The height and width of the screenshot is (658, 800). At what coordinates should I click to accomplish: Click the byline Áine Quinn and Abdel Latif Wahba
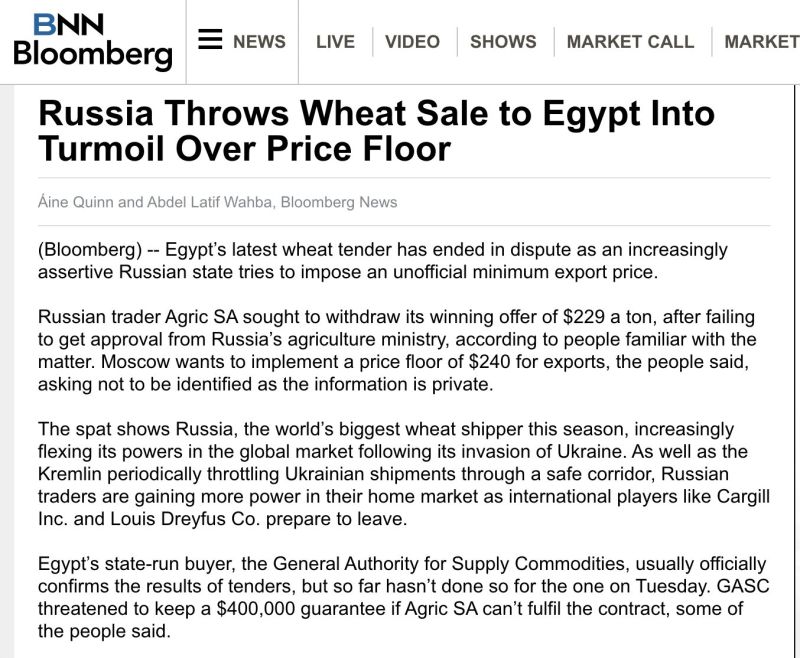157,202
